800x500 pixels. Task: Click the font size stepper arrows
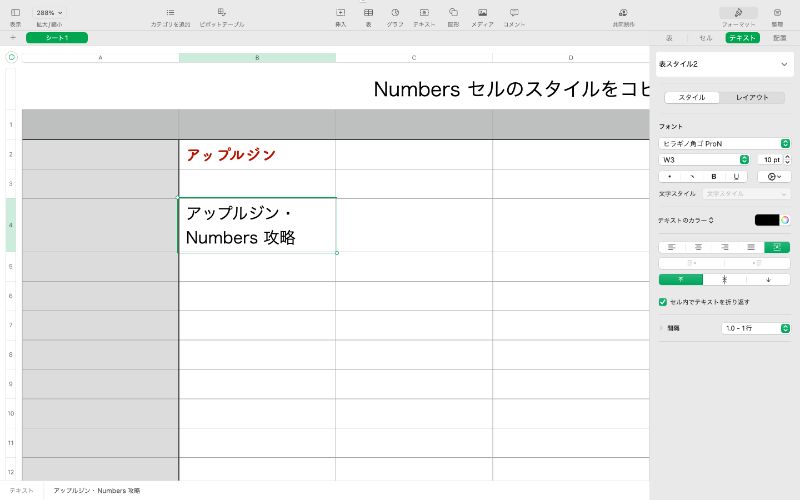pyautogui.click(x=787, y=160)
